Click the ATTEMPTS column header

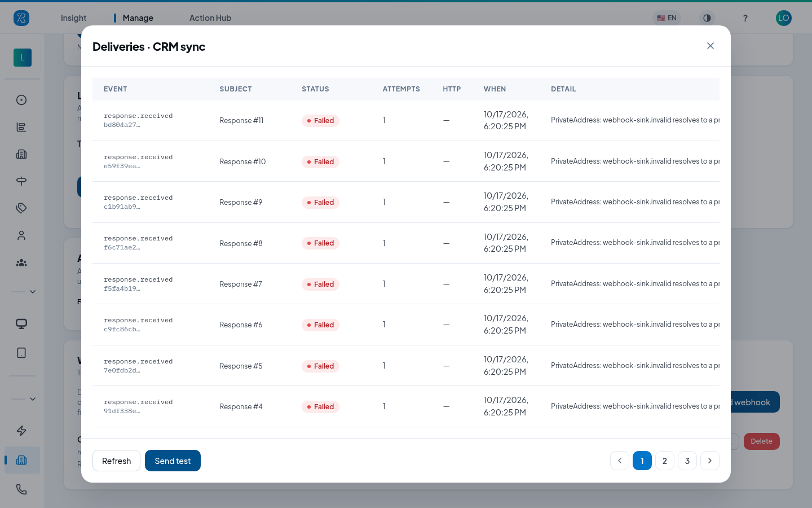pos(401,89)
